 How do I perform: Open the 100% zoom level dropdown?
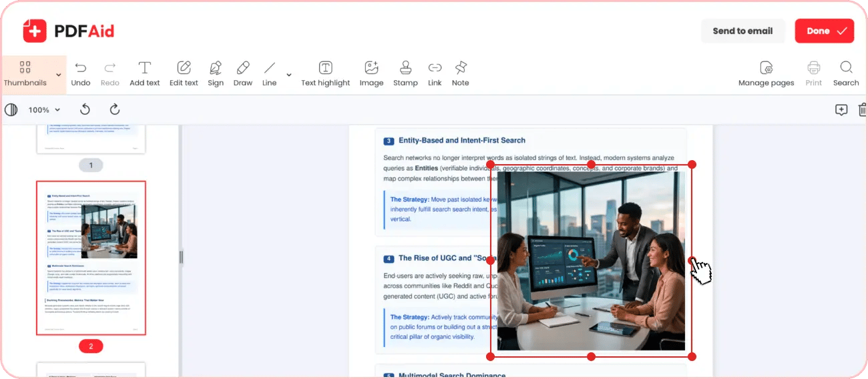44,109
